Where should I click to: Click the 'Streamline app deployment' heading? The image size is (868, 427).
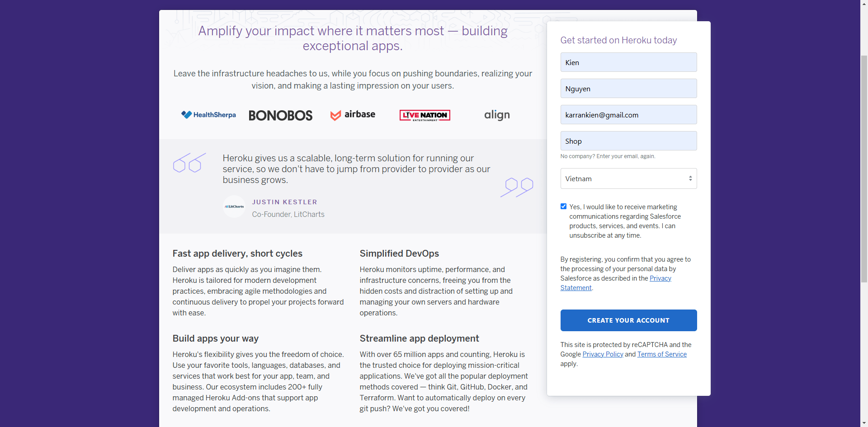[419, 338]
